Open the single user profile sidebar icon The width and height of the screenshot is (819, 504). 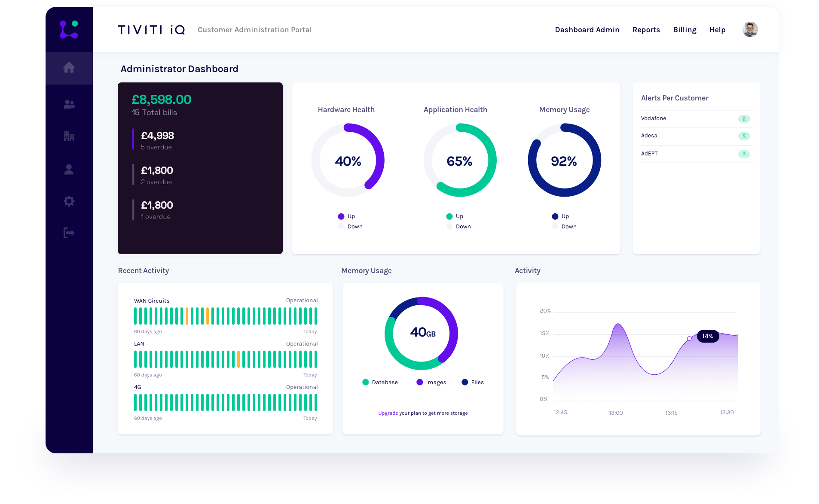69,169
